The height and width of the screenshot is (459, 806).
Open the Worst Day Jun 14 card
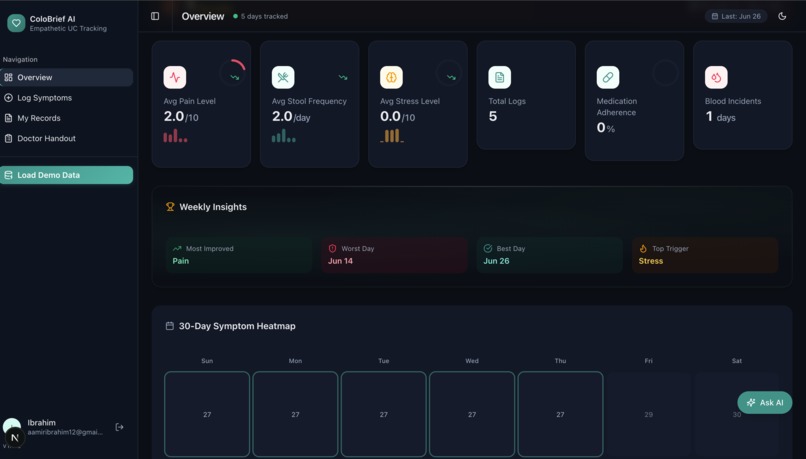tap(394, 255)
